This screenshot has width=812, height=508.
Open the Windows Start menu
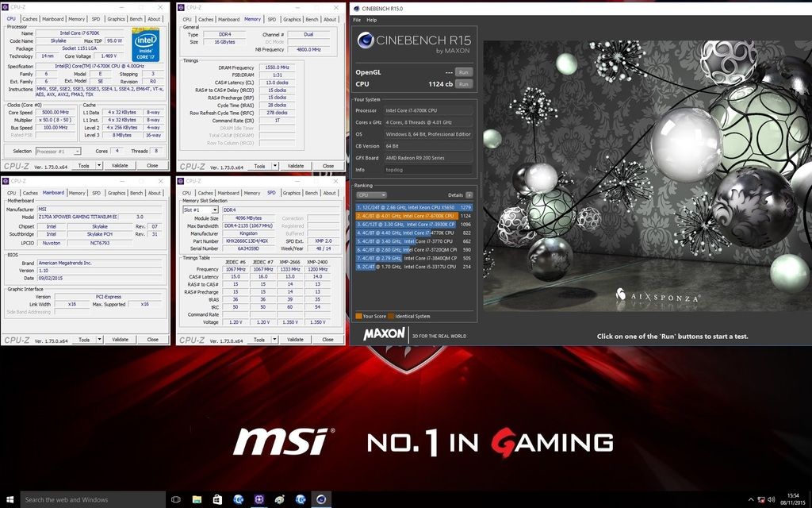point(10,499)
